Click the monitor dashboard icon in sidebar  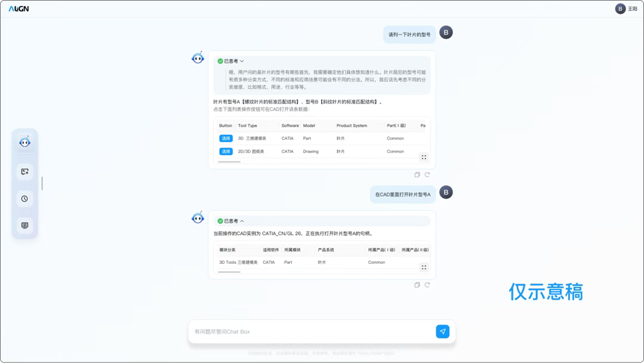click(25, 225)
